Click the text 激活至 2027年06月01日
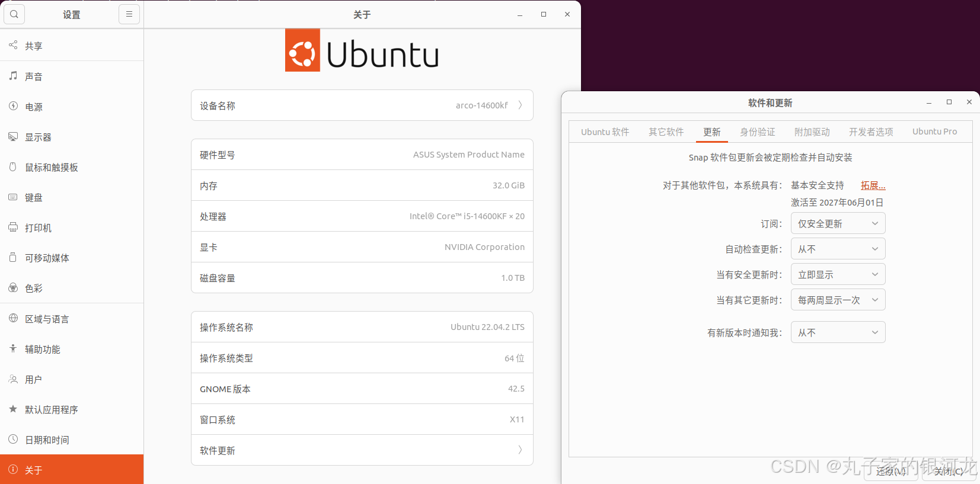 pos(837,203)
